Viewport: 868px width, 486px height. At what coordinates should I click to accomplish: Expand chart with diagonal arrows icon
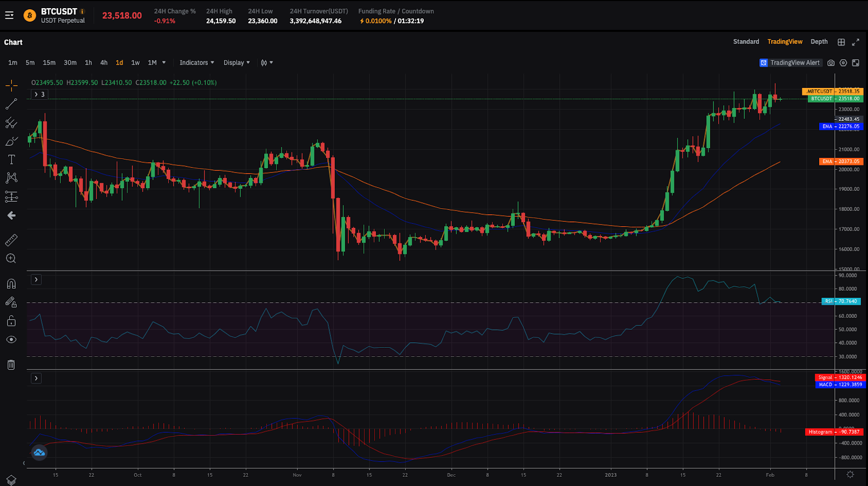tap(856, 42)
